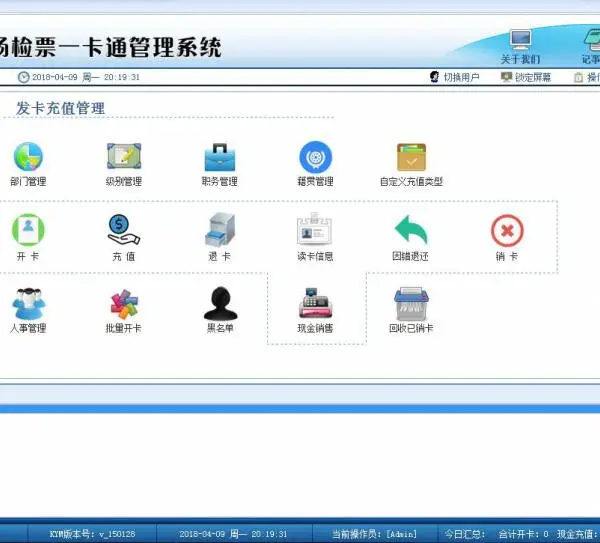Click status bar date 2018-04-09 周一
Viewport: 600px width, 543px height.
click(x=233, y=534)
